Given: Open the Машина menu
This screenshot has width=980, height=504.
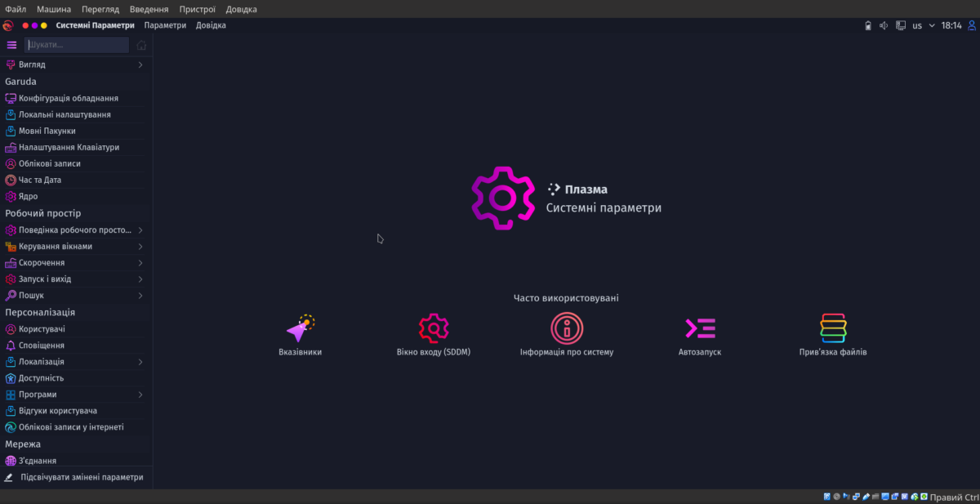Looking at the screenshot, I should [54, 9].
